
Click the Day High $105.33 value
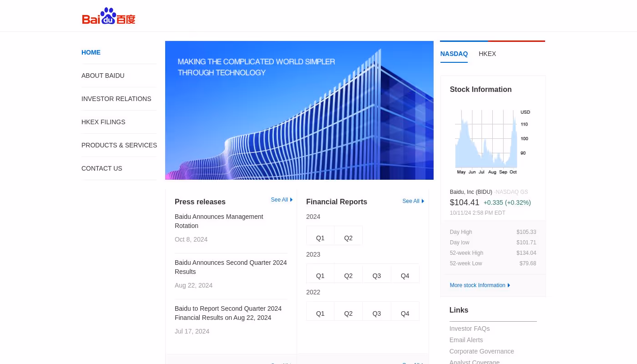[x=526, y=232]
